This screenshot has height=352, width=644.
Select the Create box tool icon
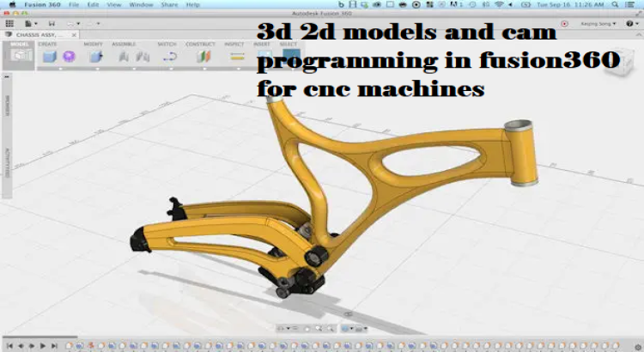(50, 57)
